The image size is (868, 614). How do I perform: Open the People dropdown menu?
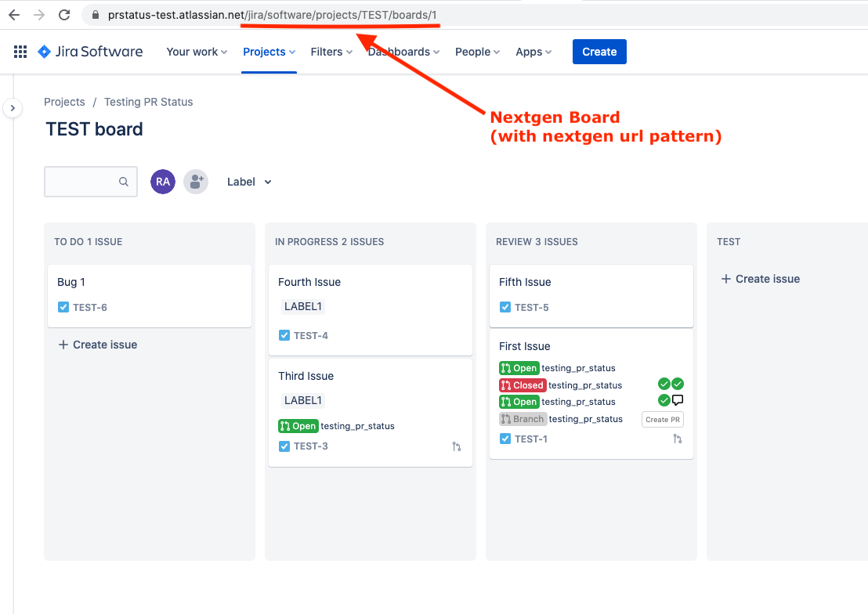477,52
